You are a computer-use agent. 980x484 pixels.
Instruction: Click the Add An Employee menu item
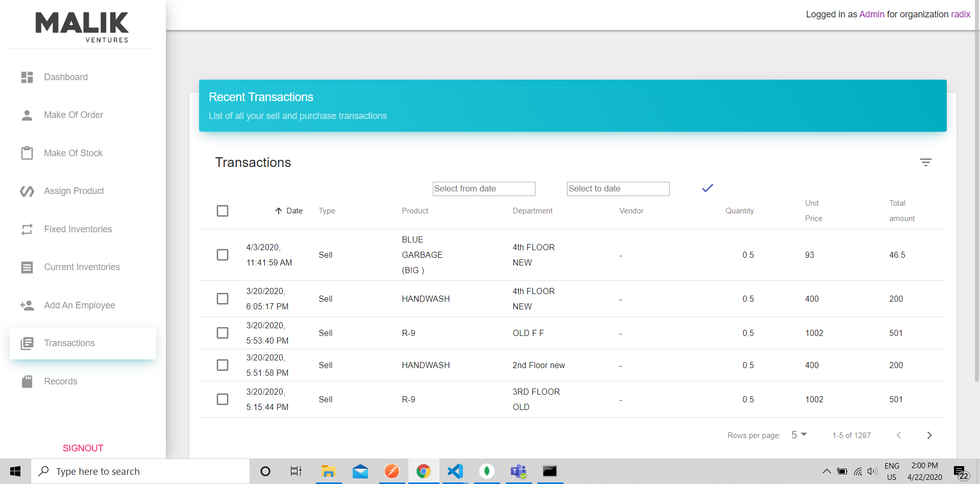point(83,305)
